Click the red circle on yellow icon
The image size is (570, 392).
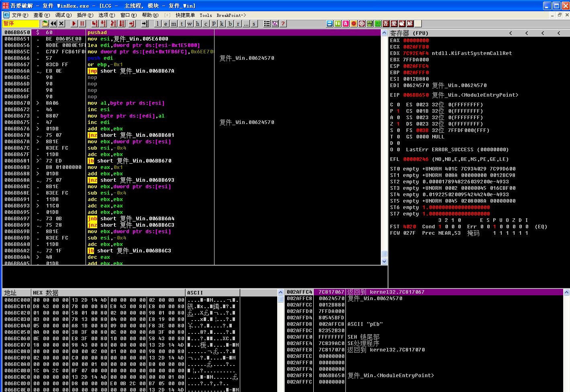click(x=354, y=24)
